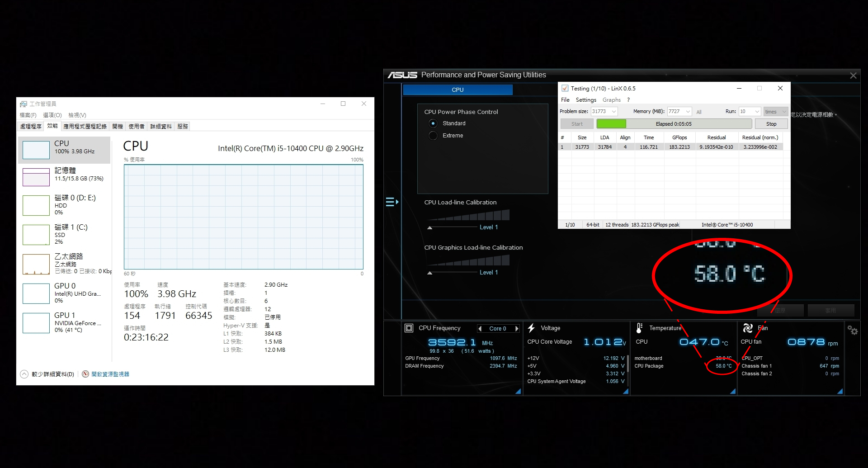Open the ASUS side menu hamburger icon
The image size is (868, 468).
392,202
